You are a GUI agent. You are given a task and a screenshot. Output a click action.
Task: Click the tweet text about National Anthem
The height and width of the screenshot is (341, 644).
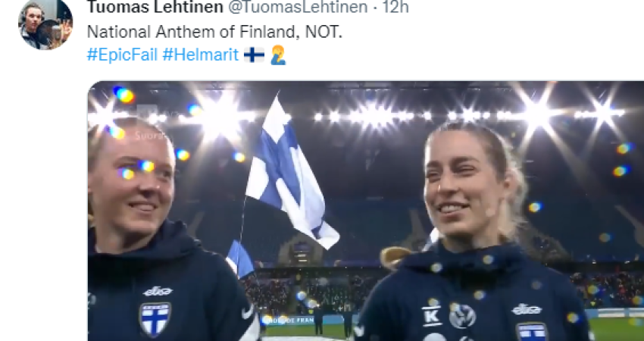click(214, 32)
